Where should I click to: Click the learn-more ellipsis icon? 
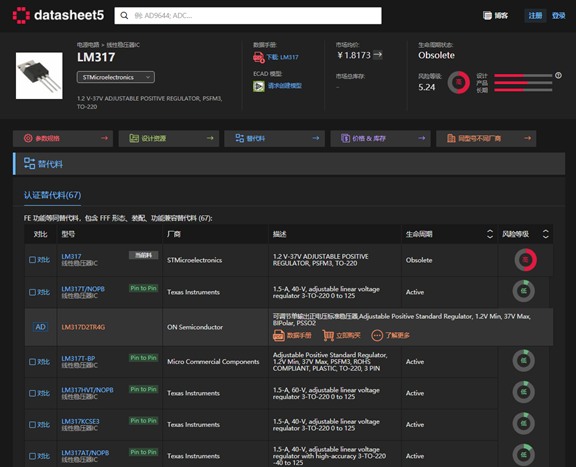click(377, 335)
